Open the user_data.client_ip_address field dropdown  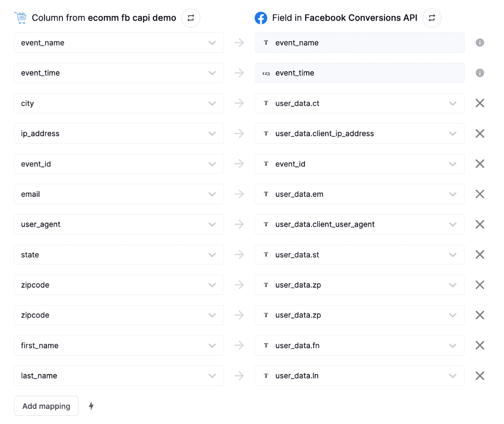coord(359,134)
